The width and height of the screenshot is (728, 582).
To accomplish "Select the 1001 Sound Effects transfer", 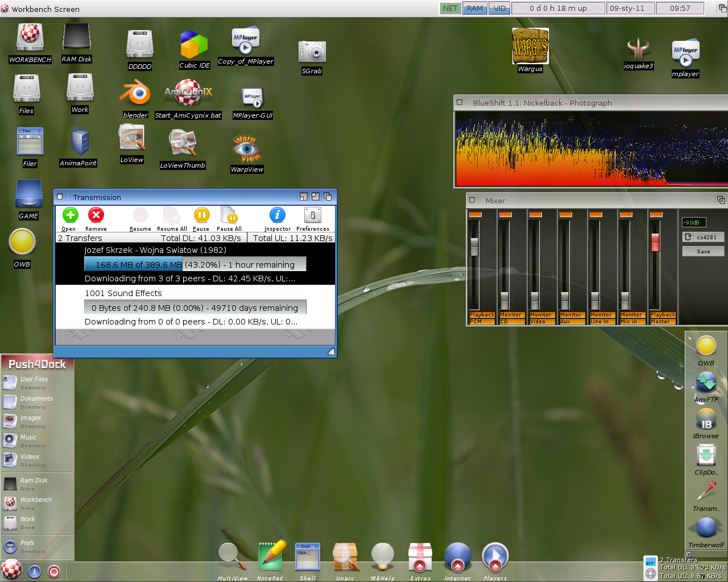I will point(195,307).
